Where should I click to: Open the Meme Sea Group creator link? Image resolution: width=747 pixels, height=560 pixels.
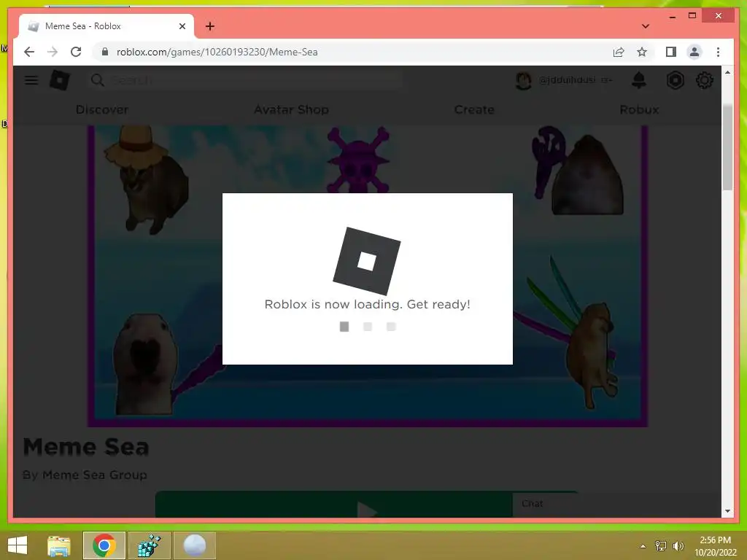point(94,475)
